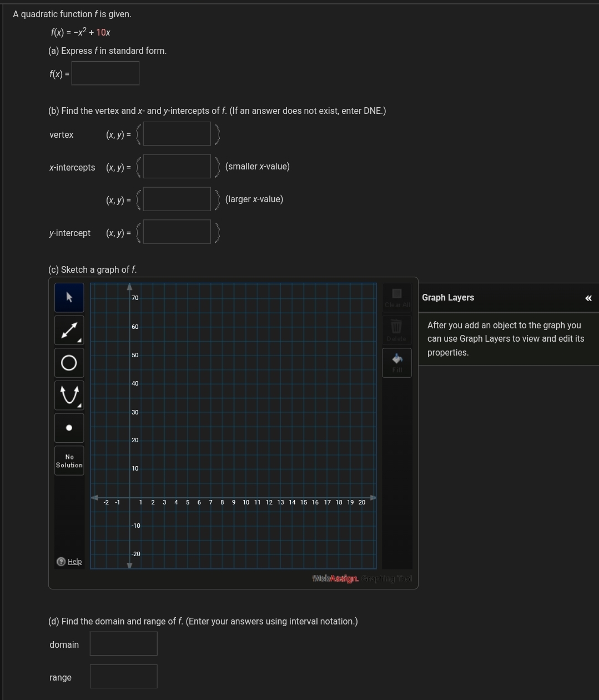Collapse the Graph Layers panel

click(x=588, y=298)
